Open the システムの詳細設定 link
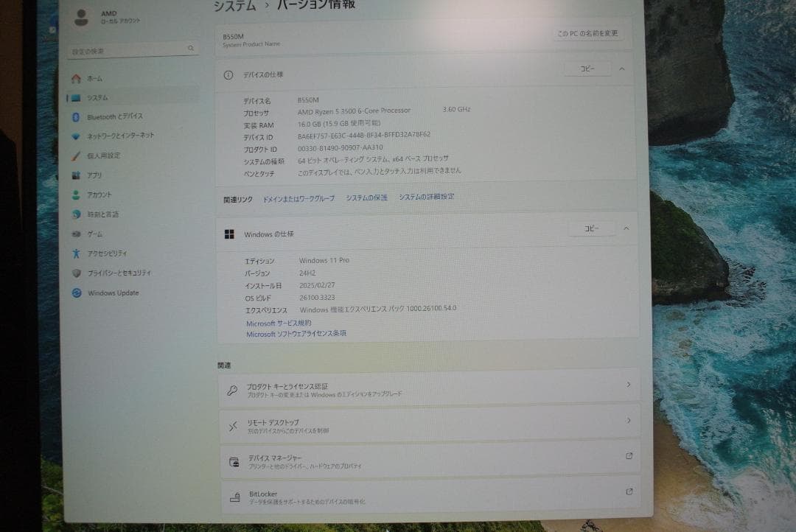 click(x=425, y=197)
